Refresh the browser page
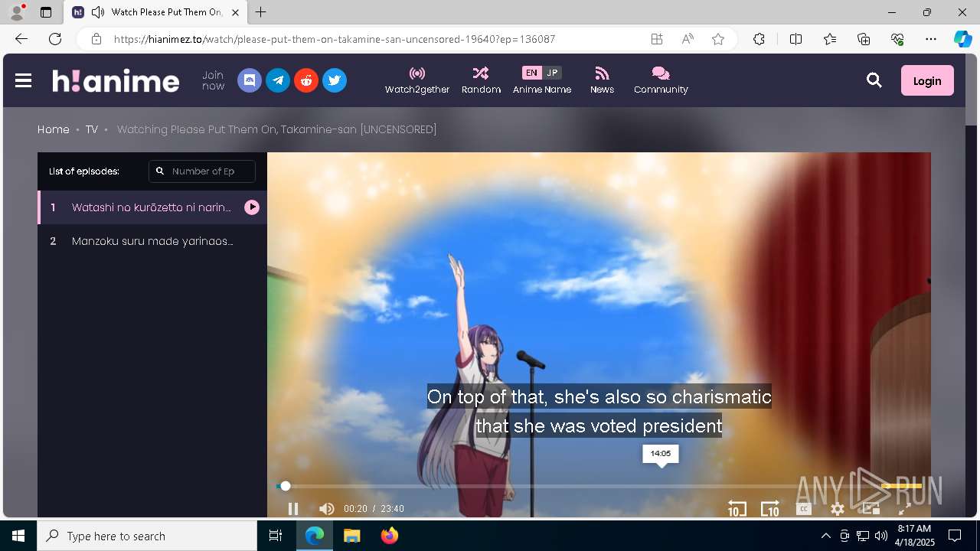This screenshot has width=980, height=551. tap(55, 39)
